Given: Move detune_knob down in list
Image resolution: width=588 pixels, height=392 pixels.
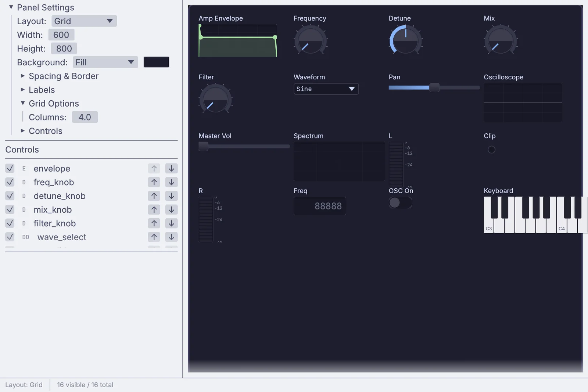Looking at the screenshot, I should tap(171, 196).
